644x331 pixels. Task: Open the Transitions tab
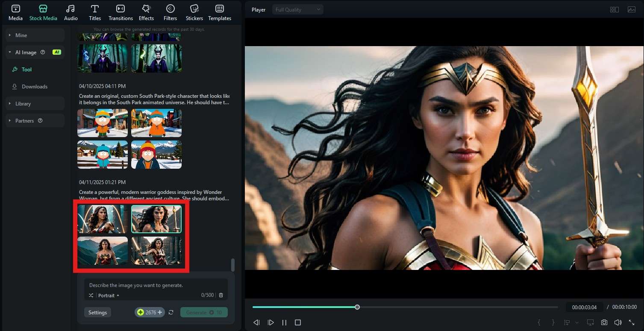(121, 13)
